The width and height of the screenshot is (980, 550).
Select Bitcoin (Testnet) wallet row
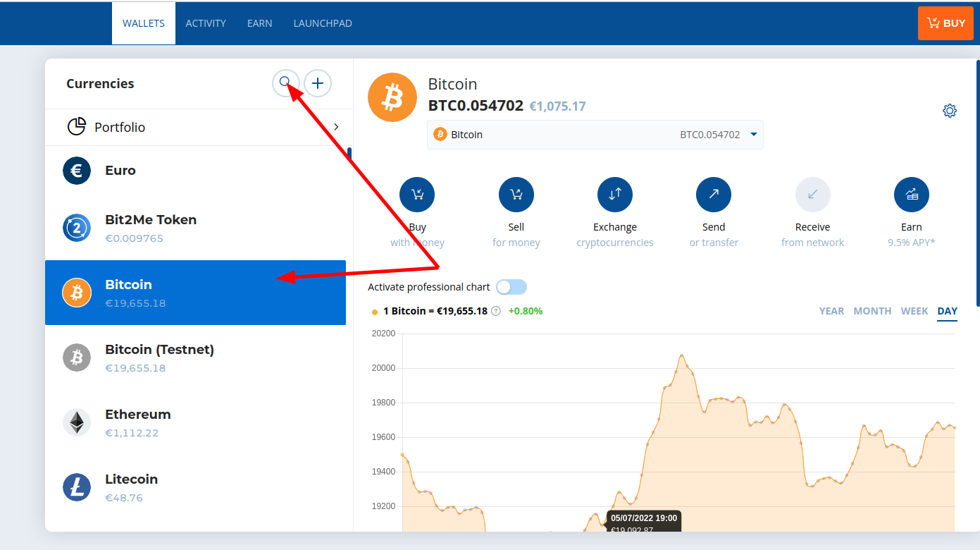[195, 357]
